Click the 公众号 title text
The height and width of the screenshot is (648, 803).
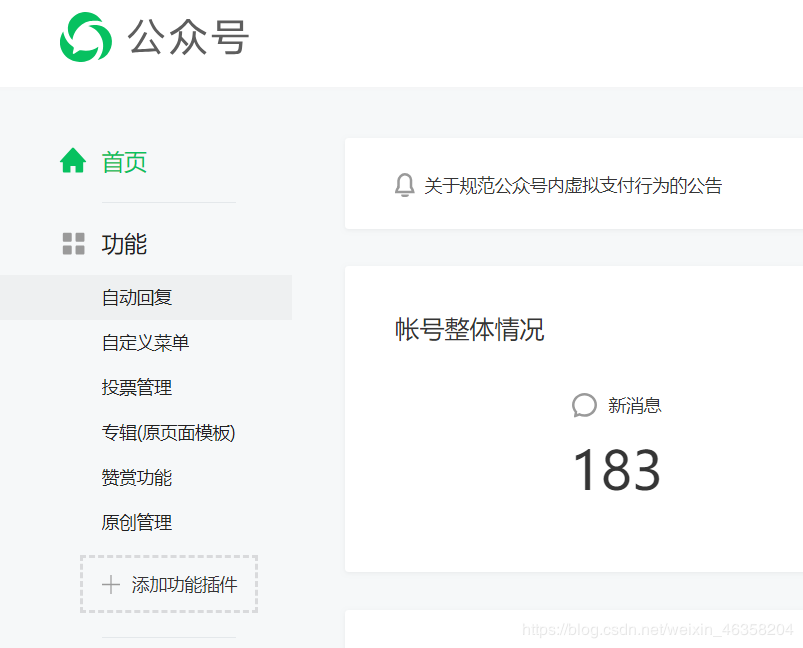coord(188,38)
